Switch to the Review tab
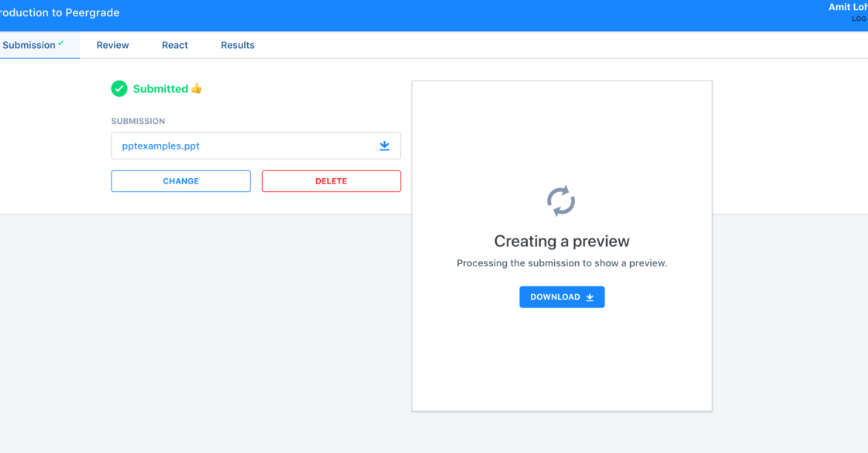Screen dimensions: 868x453 [112, 45]
